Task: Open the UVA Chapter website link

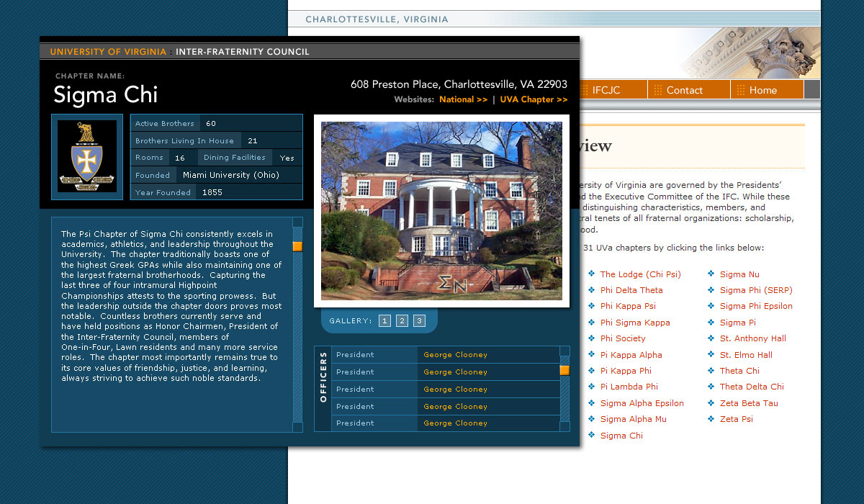Action: [x=534, y=99]
